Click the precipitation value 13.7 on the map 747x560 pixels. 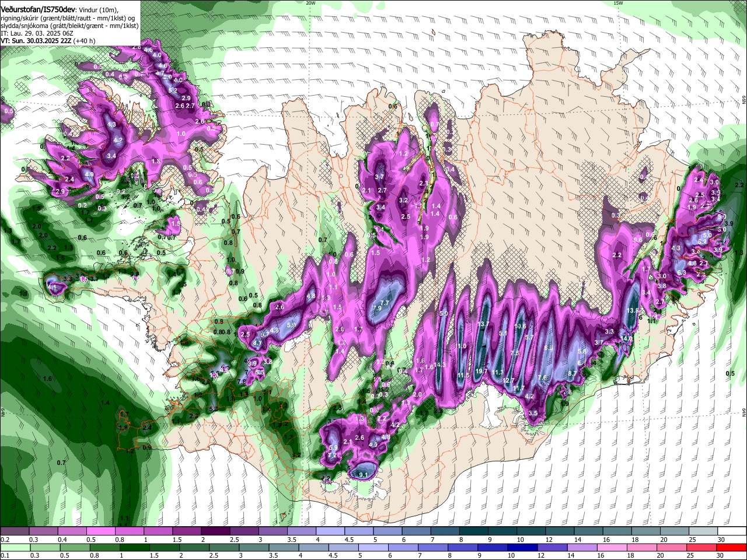483,324
